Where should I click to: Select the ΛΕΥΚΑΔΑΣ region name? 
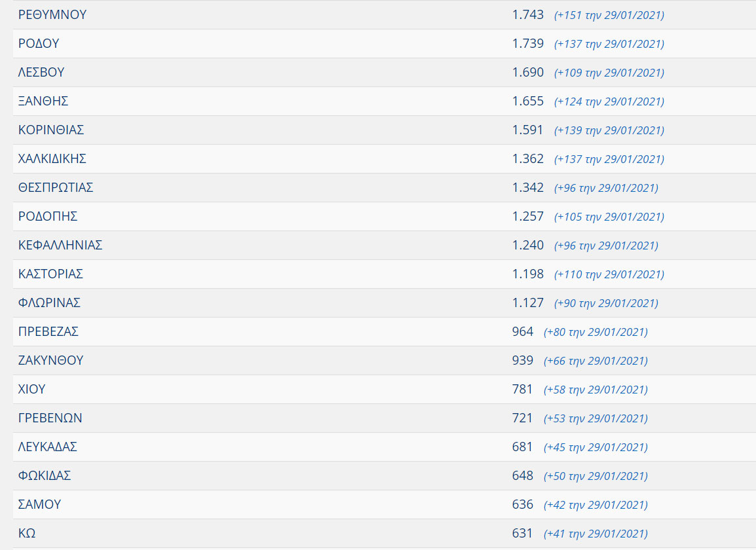[x=48, y=447]
